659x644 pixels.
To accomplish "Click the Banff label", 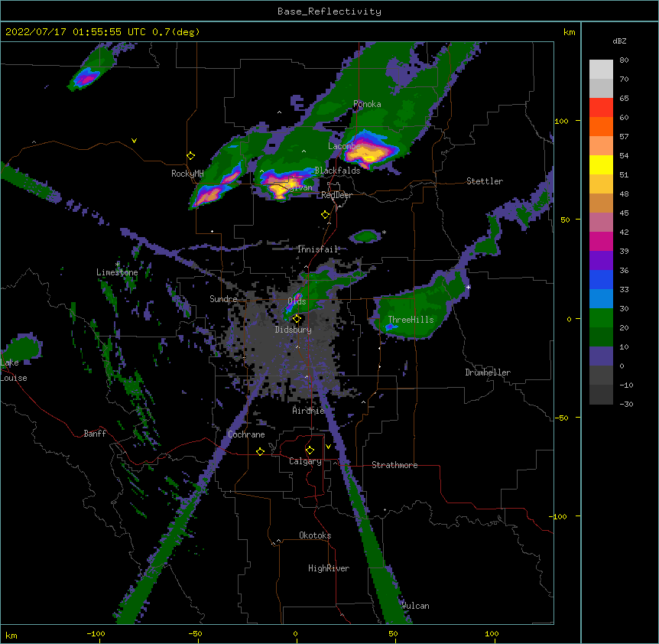I will 95,434.
